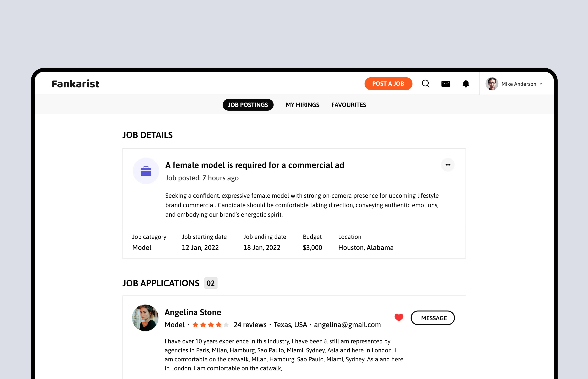
Task: Click the angelina@gmail.com email address
Action: [x=347, y=325]
